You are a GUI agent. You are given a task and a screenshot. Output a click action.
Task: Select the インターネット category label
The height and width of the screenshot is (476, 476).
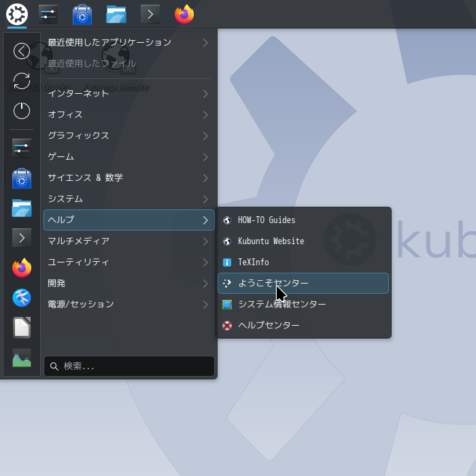pyautogui.click(x=78, y=94)
